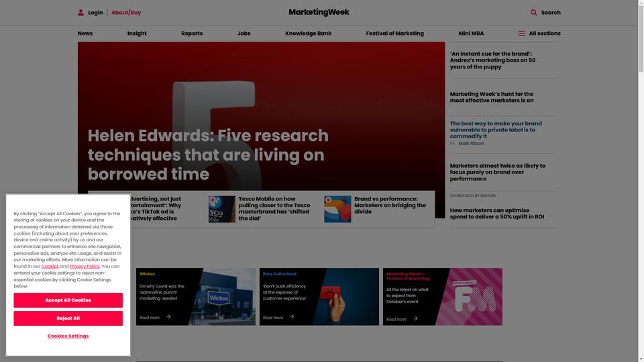Open the Cookies policy link
The width and height of the screenshot is (644, 362).
click(50, 266)
